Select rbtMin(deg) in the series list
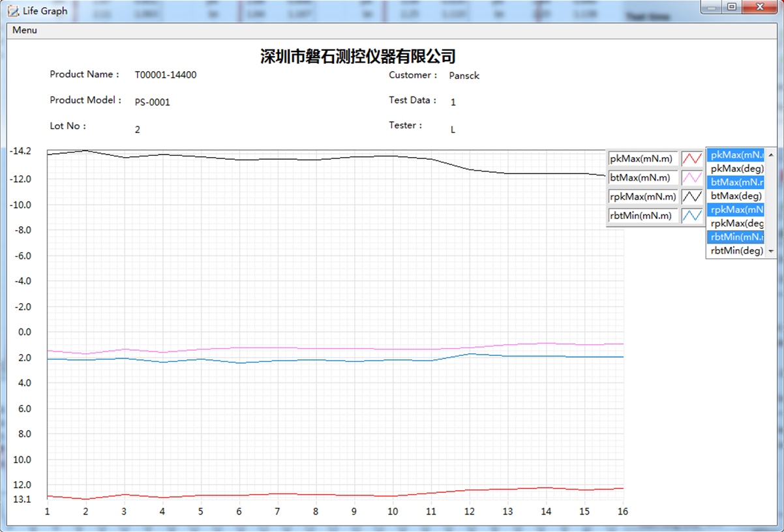Image resolution: width=784 pixels, height=532 pixels. click(736, 250)
